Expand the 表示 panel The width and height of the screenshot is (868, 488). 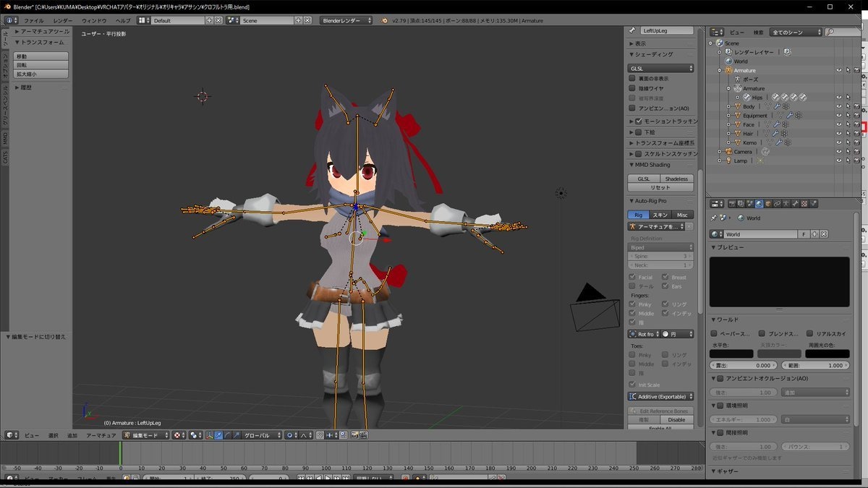[638, 43]
